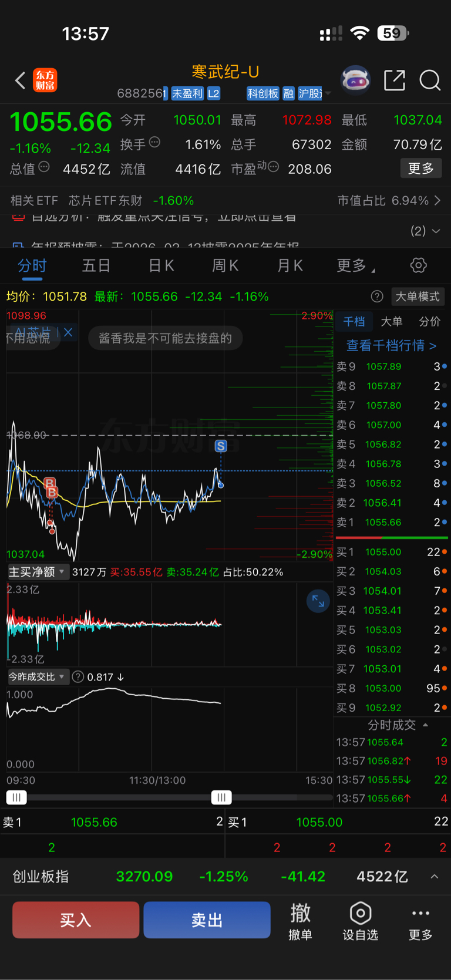The height and width of the screenshot is (980, 451).
Task: Select the 大单 tab
Action: pos(392,321)
